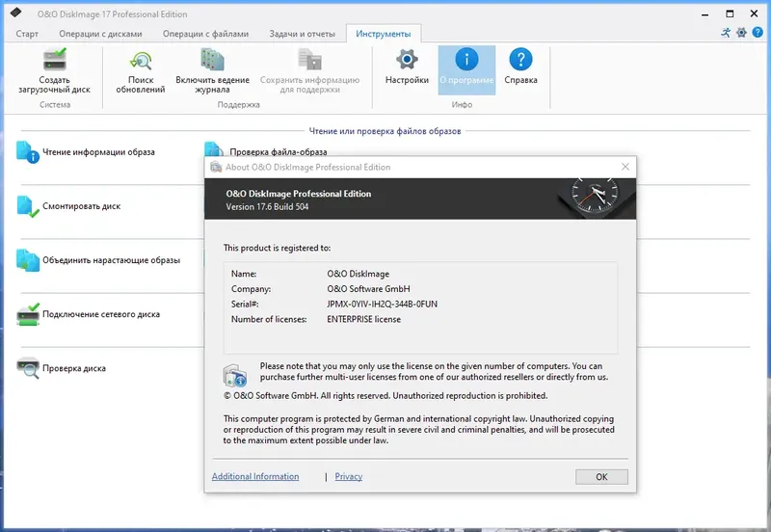
Task: Click Смонтировать диск icon
Action: (28, 206)
